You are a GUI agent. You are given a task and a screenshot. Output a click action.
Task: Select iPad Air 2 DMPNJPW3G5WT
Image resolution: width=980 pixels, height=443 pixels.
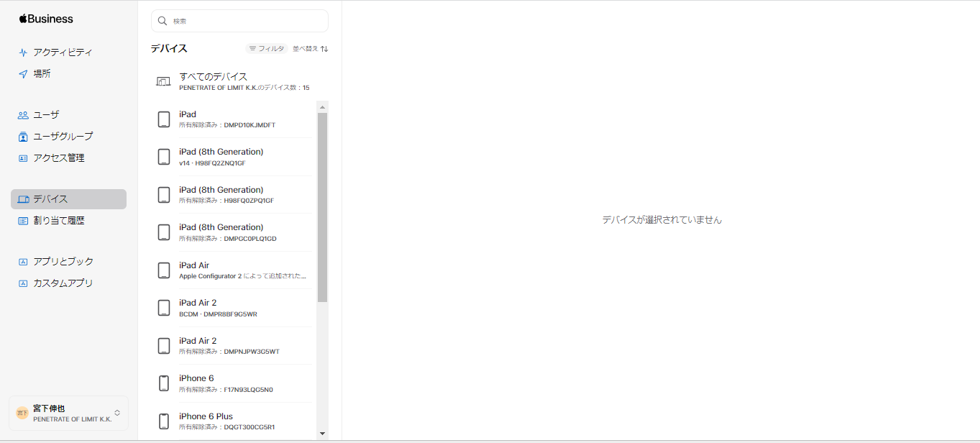click(x=234, y=346)
